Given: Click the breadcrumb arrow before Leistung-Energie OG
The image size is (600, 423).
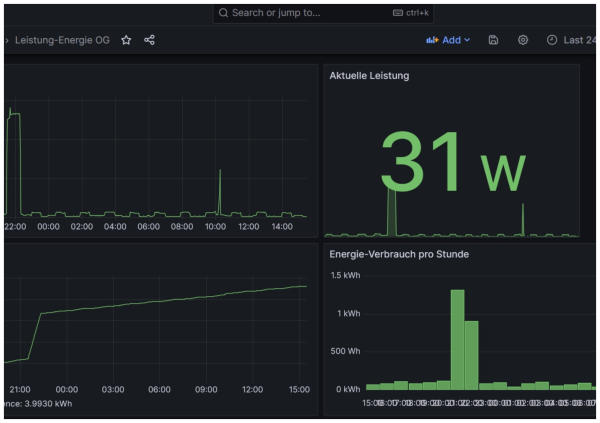Looking at the screenshot, I should [6, 40].
